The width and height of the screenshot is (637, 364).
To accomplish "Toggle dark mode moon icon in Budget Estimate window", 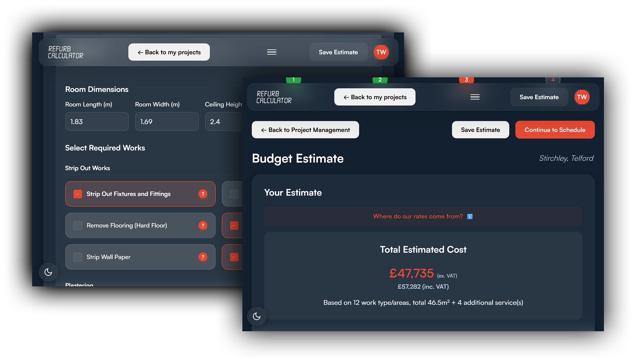I will point(257,316).
